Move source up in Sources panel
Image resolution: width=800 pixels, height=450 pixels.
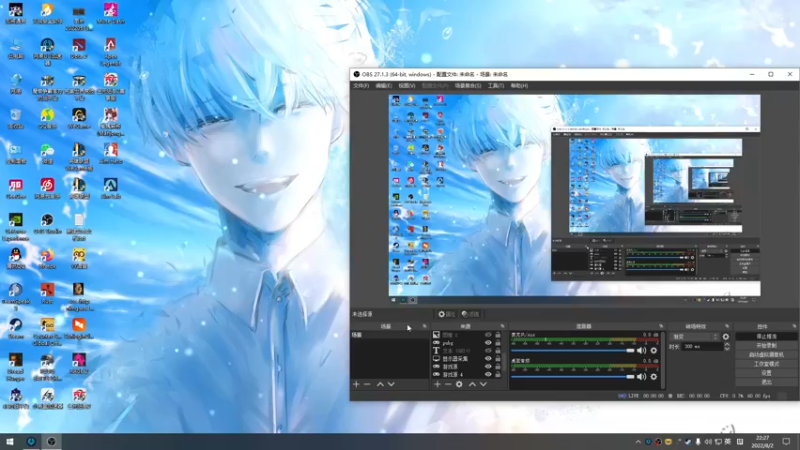472,384
